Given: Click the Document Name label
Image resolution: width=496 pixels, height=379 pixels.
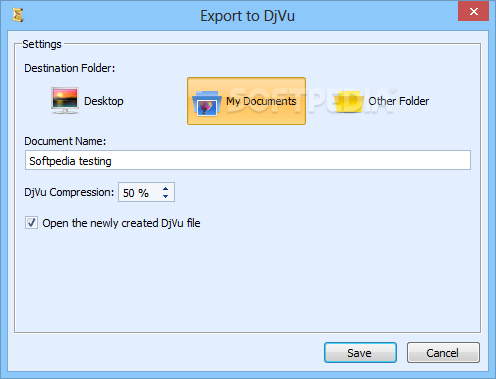Looking at the screenshot, I should (65, 141).
